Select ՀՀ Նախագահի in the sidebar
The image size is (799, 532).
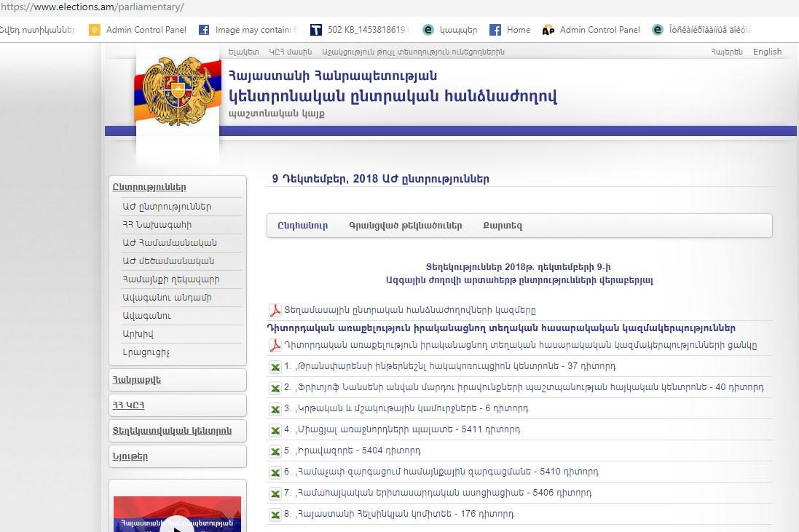[157, 224]
